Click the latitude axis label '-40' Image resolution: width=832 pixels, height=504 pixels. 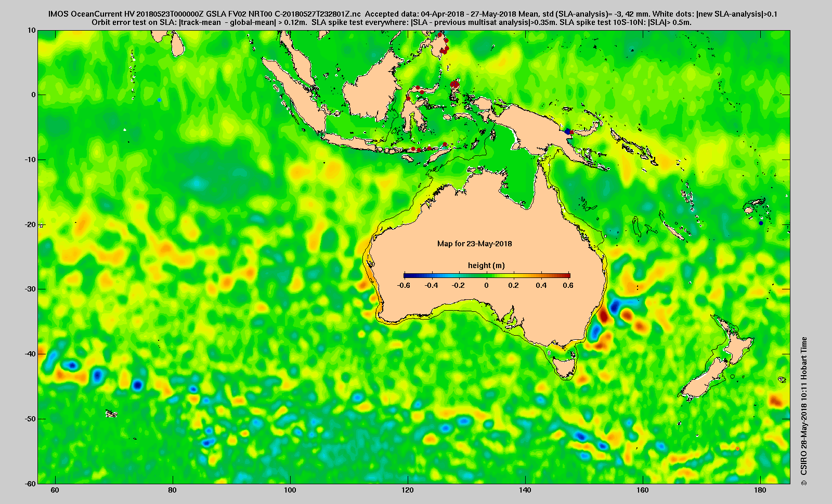coord(30,354)
